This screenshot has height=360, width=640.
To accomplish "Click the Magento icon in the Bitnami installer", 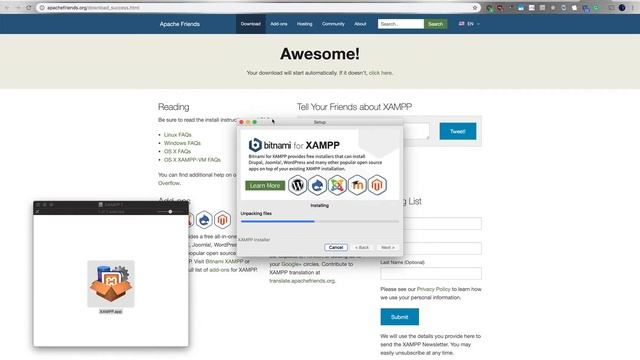I will click(377, 185).
